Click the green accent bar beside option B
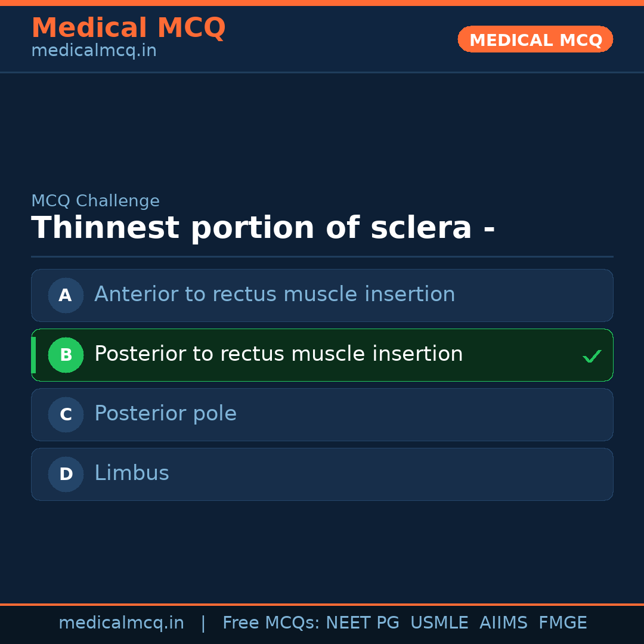Viewport: 644px width, 644px height. coord(33,355)
